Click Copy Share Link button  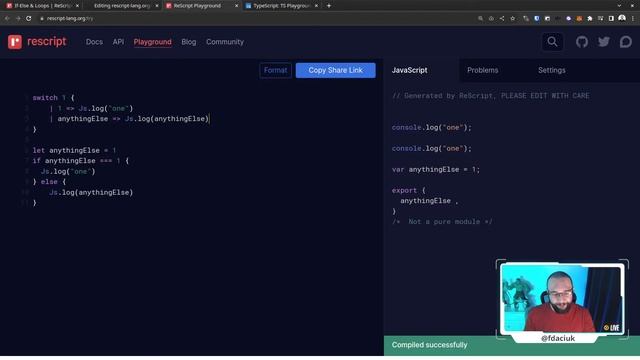[x=336, y=70]
